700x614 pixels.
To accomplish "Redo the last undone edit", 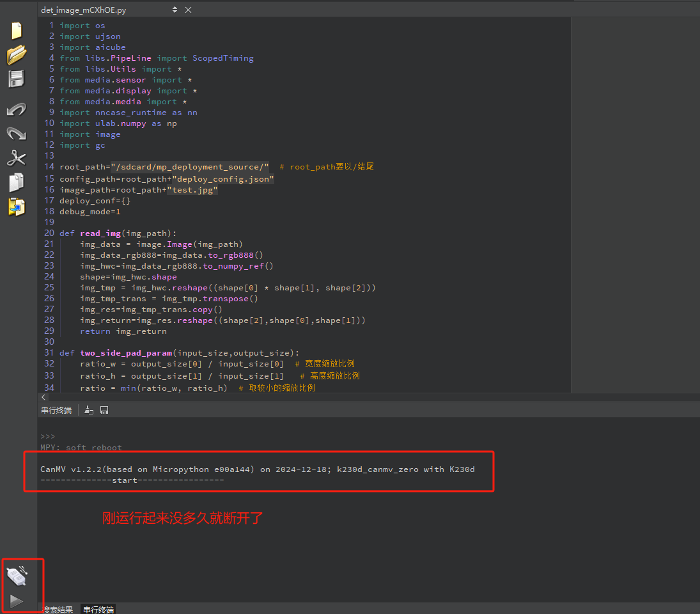I will [16, 133].
